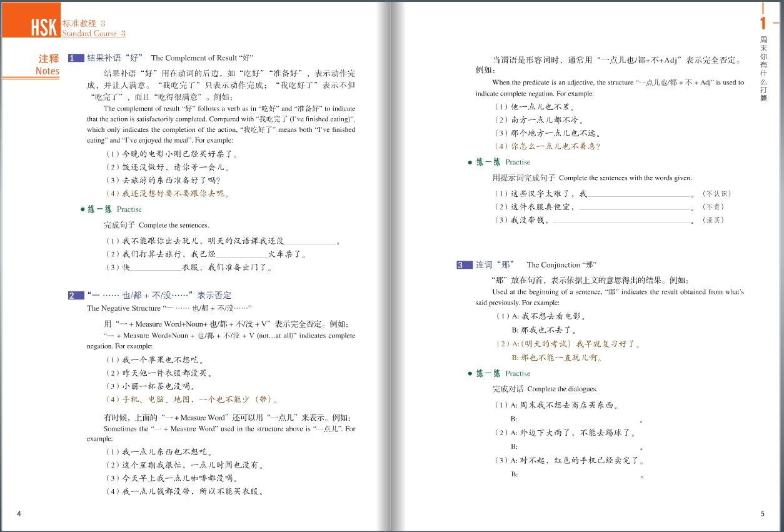Click the blank after 明天的汉语课我还没
The height and width of the screenshot is (532, 784).
(310, 242)
